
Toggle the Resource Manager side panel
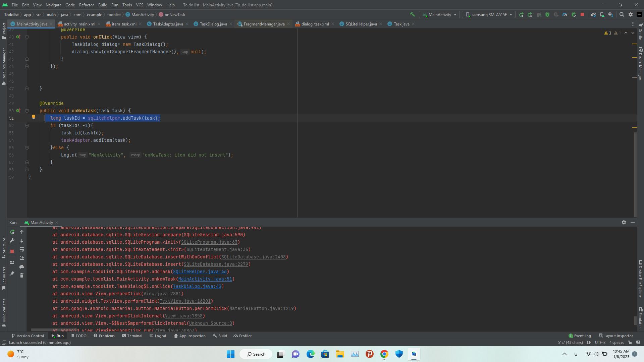(x=4, y=66)
